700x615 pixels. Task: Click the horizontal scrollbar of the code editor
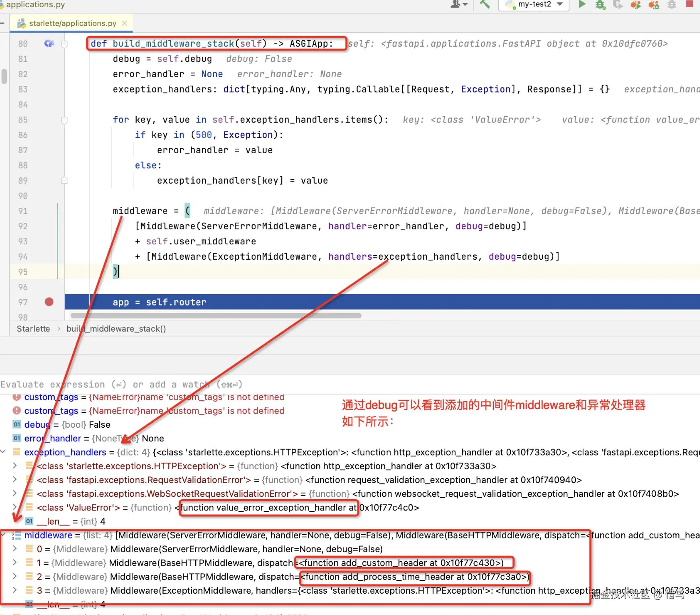pyautogui.click(x=216, y=316)
